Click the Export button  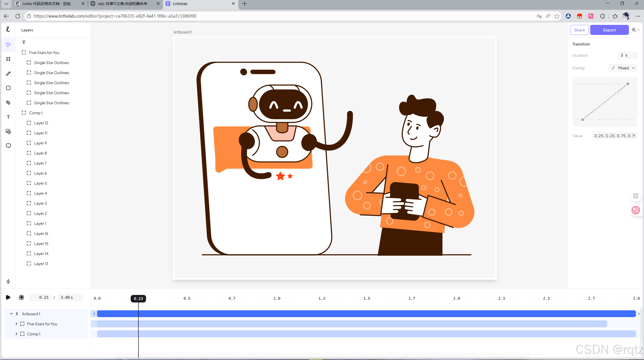[x=609, y=30]
